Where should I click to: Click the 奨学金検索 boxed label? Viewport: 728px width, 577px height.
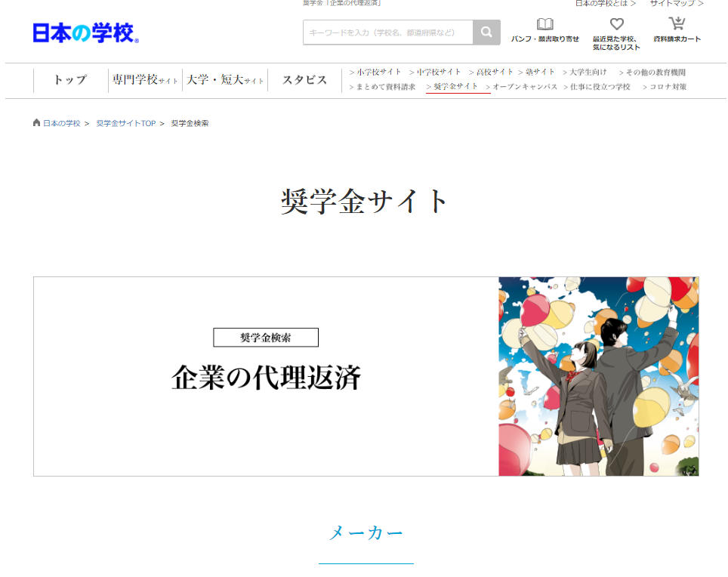pyautogui.click(x=266, y=338)
